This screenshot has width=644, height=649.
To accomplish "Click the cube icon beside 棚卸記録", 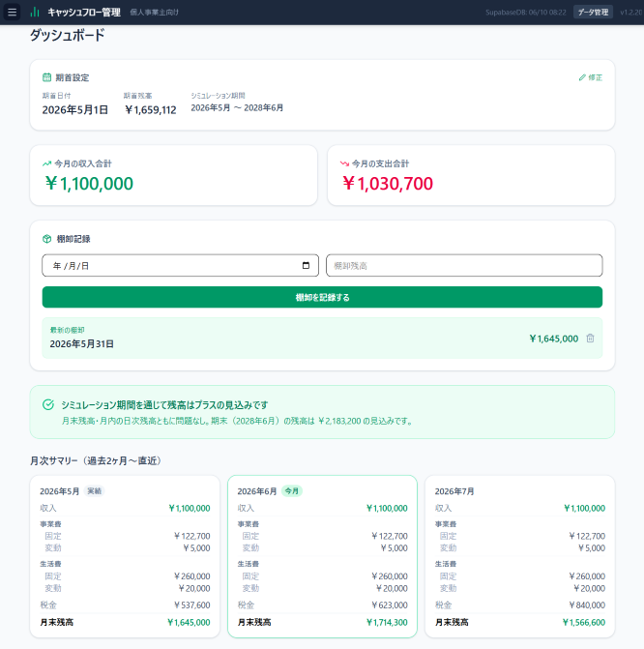I will click(x=46, y=239).
